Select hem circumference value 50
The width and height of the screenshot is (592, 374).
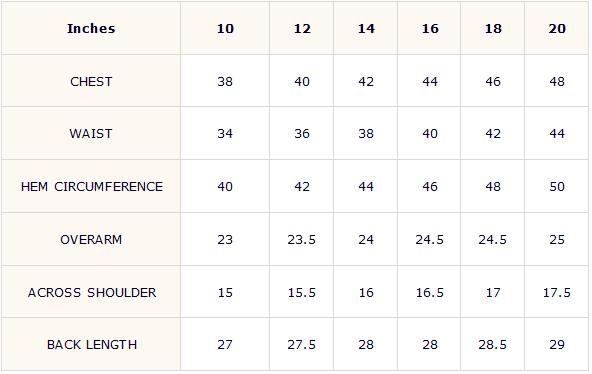tap(557, 186)
